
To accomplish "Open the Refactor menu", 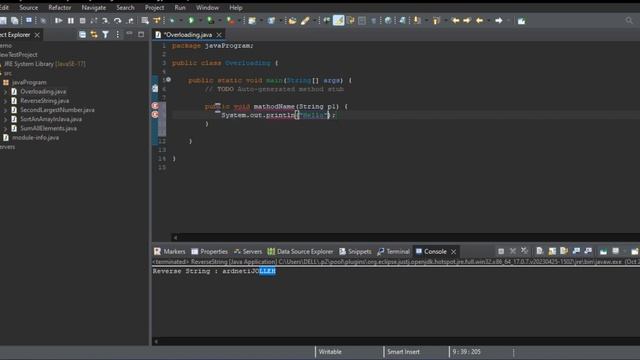I will pyautogui.click(x=60, y=7).
